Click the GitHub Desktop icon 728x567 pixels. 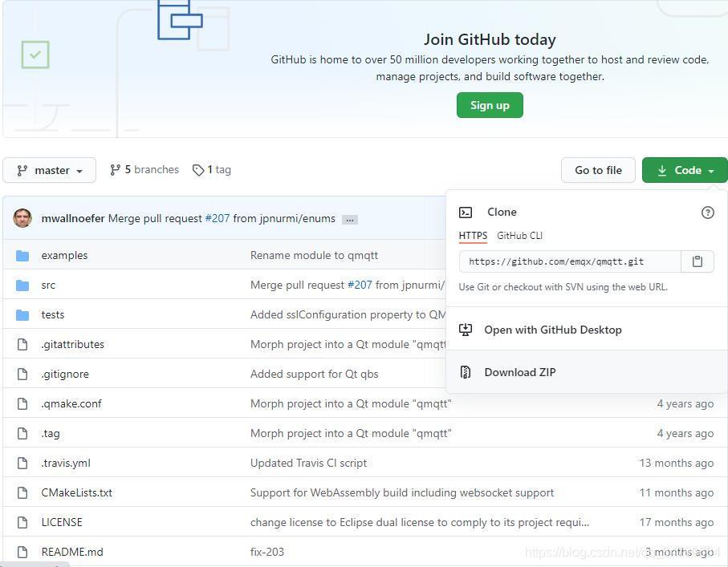[466, 330]
